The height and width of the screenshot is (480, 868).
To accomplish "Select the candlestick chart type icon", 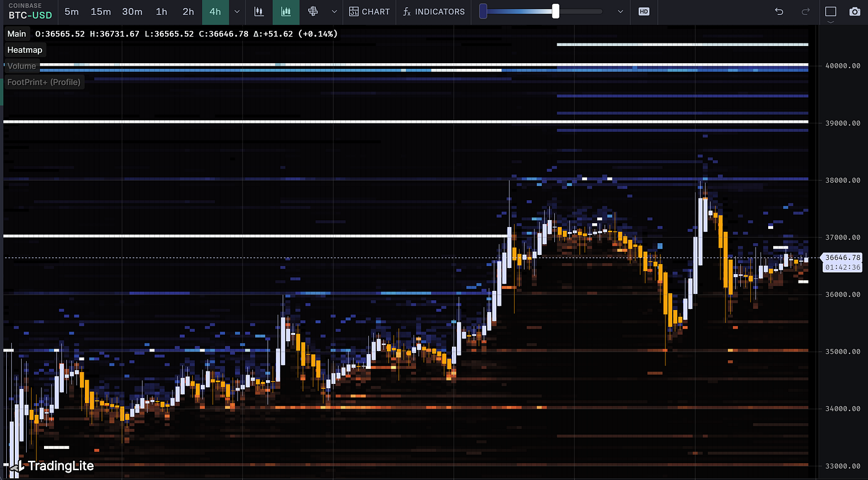I will pos(259,12).
